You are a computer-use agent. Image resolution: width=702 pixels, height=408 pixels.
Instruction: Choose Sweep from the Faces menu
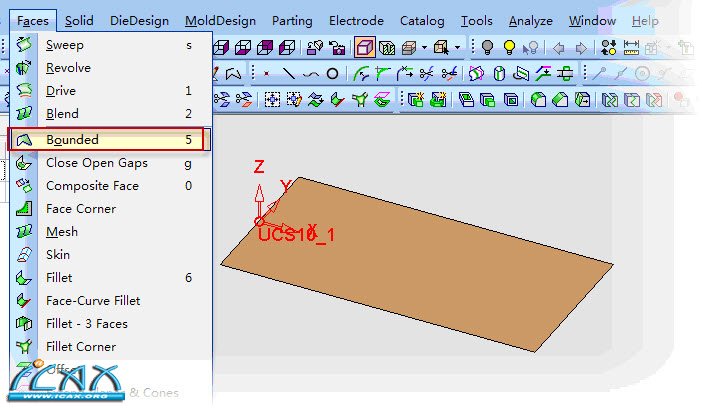coord(110,45)
